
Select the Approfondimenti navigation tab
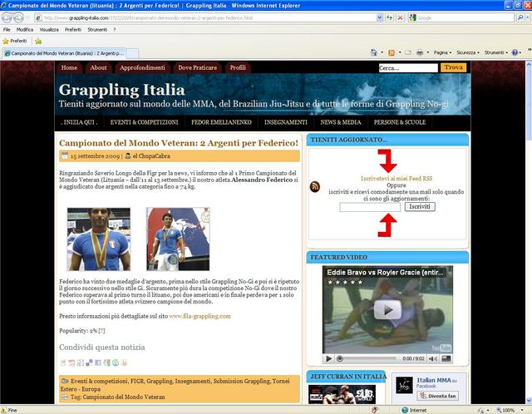pyautogui.click(x=142, y=67)
